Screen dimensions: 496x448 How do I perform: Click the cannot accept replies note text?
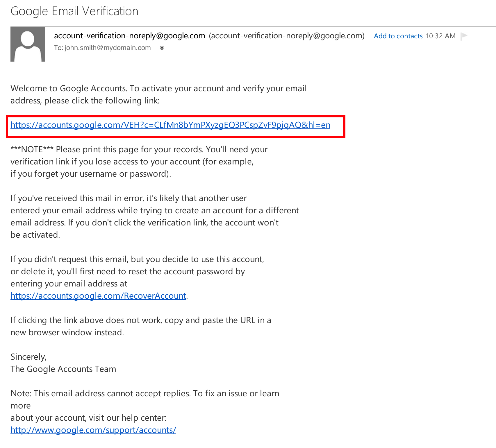145,406
